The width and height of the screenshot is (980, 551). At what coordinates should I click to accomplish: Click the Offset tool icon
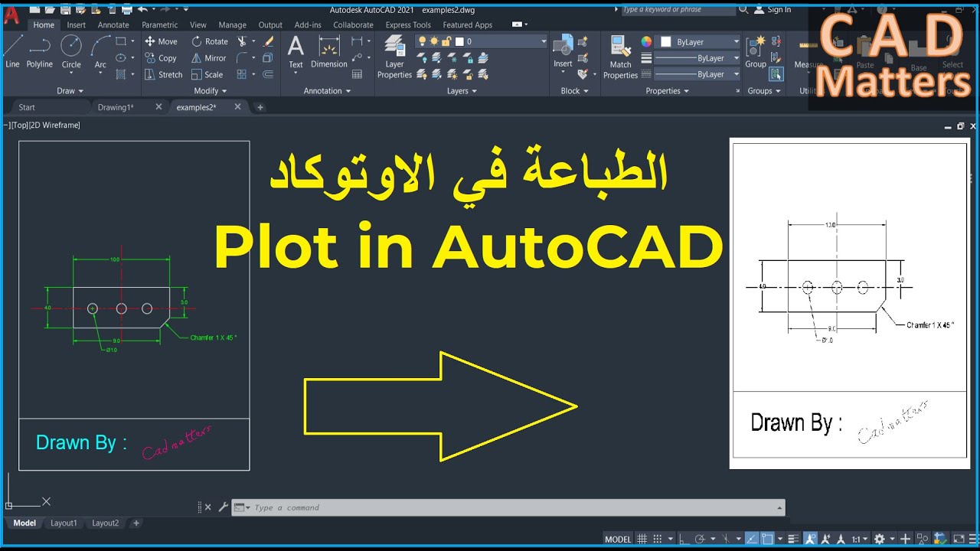268,74
